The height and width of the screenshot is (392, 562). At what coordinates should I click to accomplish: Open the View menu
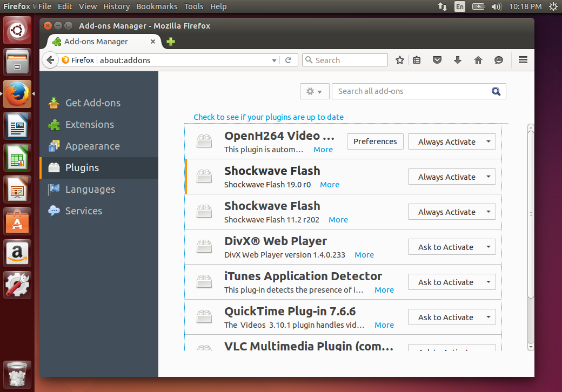[x=88, y=6]
